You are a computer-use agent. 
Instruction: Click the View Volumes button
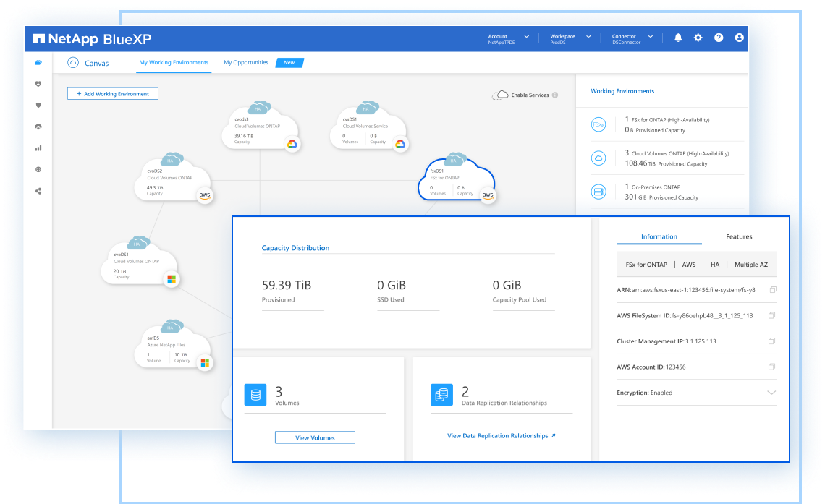(x=315, y=437)
